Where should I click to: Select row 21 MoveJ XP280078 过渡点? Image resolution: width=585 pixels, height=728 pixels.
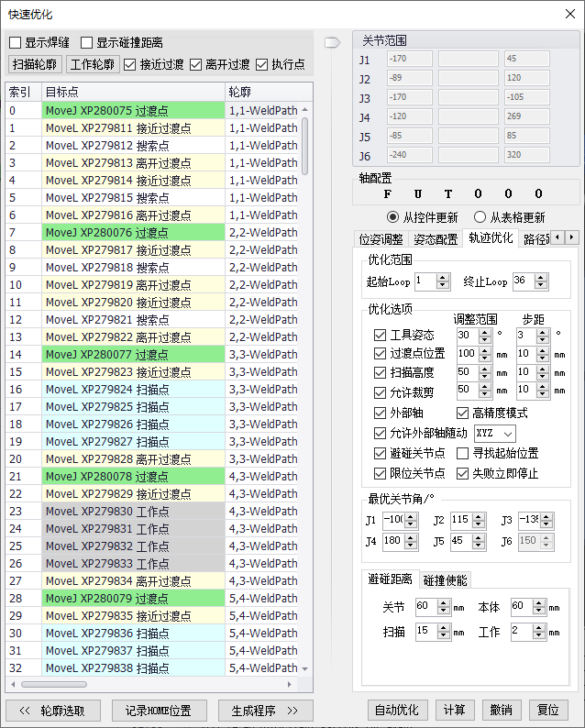133,477
